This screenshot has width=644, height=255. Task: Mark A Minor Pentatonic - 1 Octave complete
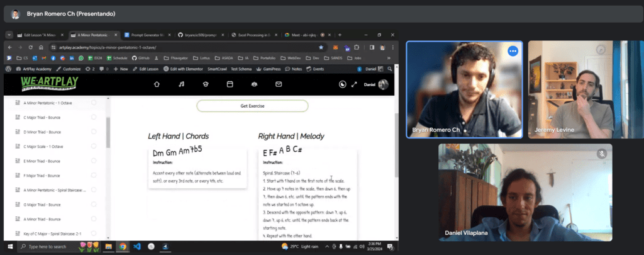[x=94, y=103]
